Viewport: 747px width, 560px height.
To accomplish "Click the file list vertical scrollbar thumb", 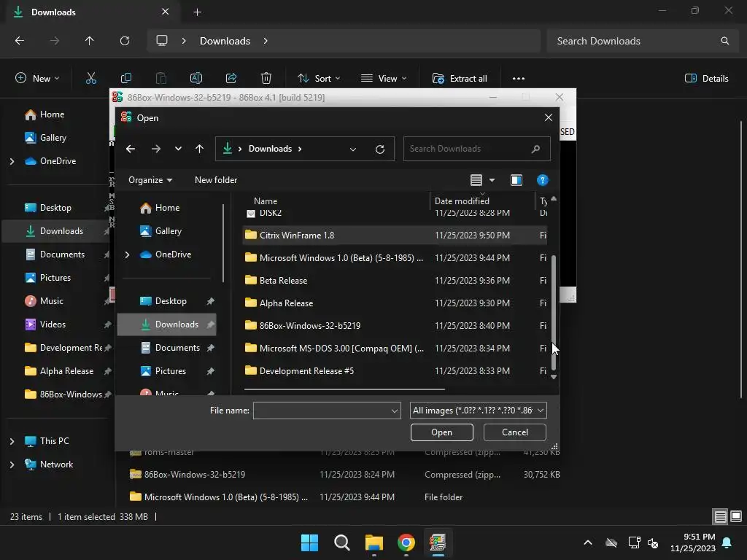I will pyautogui.click(x=553, y=312).
